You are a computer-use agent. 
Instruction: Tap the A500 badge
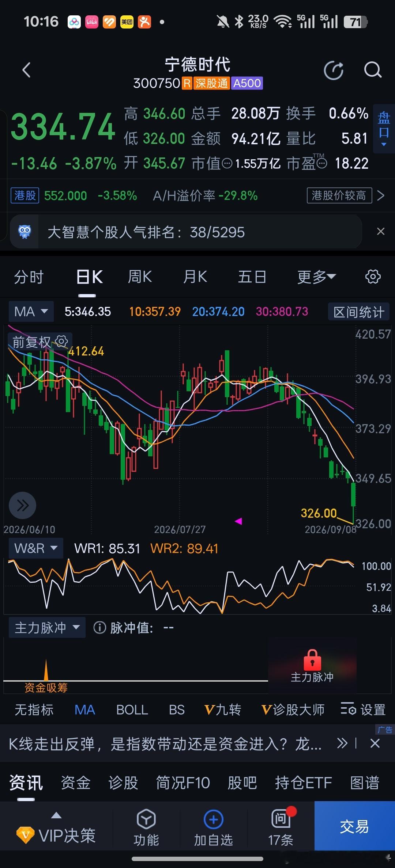pyautogui.click(x=247, y=83)
